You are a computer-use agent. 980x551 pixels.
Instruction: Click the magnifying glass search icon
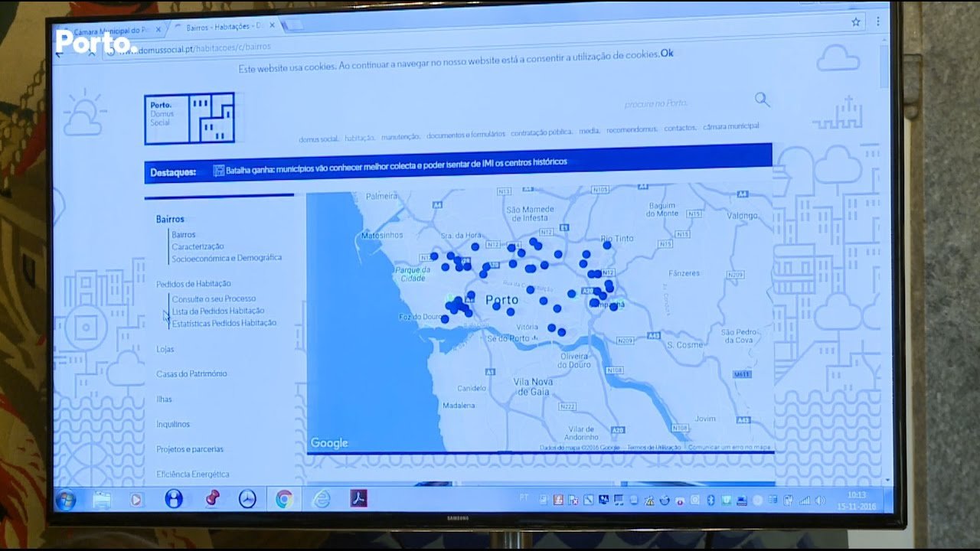(762, 99)
